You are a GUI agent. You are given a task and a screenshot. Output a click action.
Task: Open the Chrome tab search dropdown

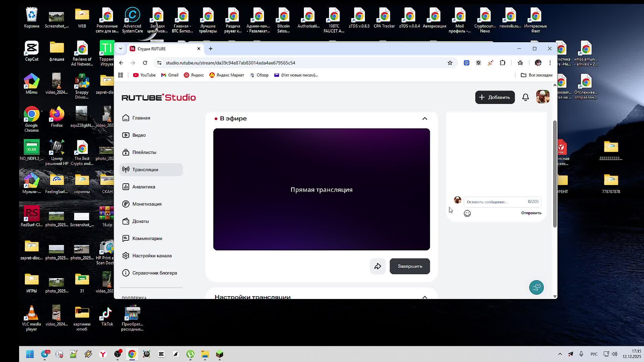120,49
